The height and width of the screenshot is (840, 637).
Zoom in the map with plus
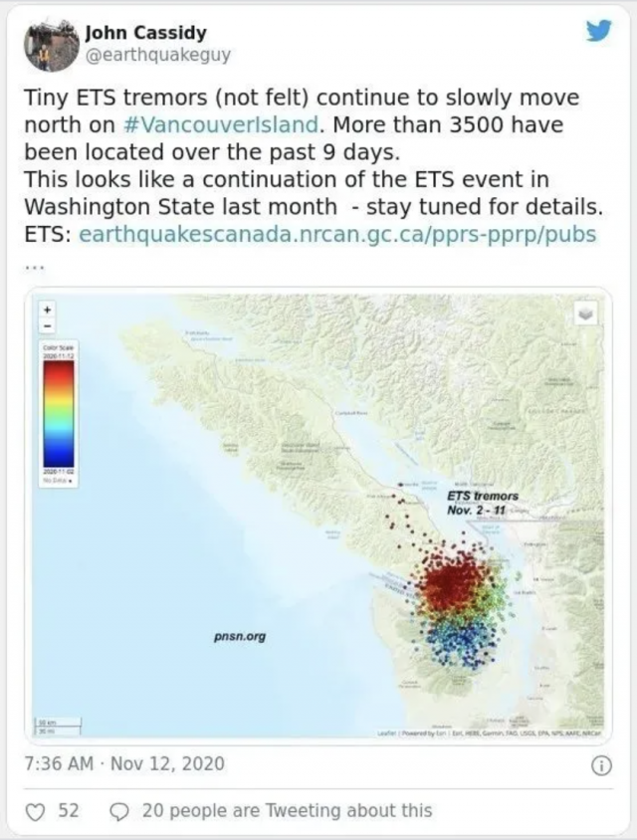click(48, 310)
